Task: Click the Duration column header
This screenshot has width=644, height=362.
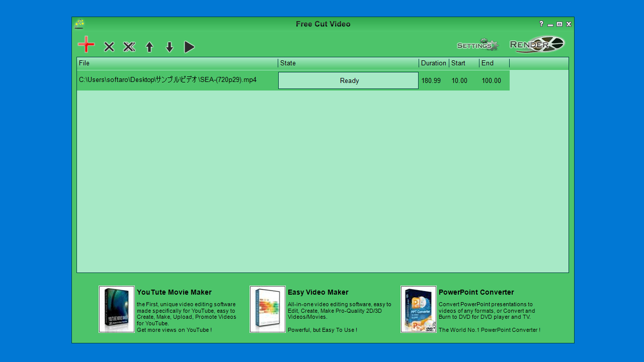Action: click(434, 63)
